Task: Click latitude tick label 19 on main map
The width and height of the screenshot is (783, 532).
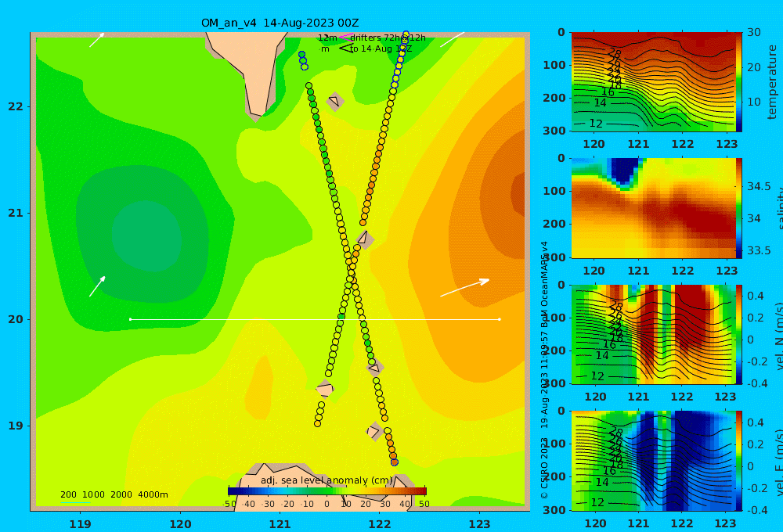Action: (x=16, y=426)
